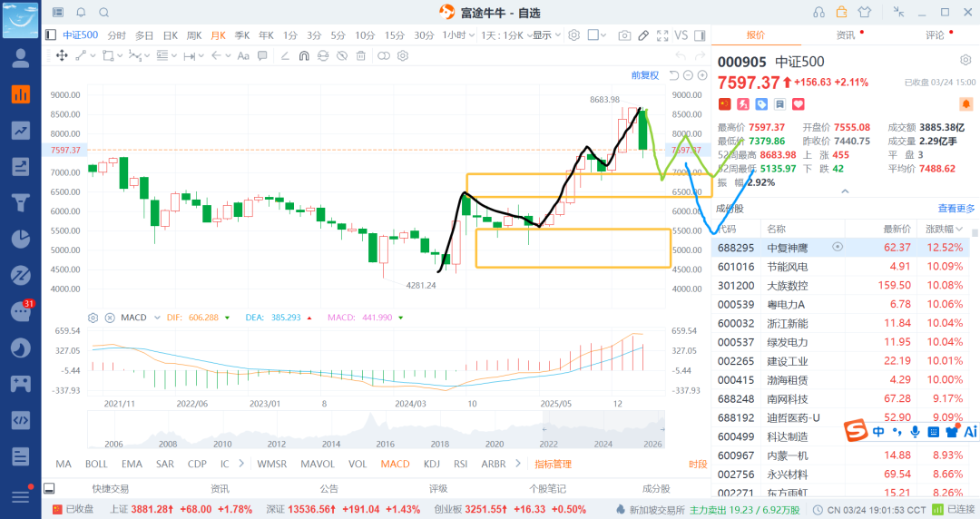Image resolution: width=980 pixels, height=519 pixels.
Task: Open MACD indicator parameter settings gear
Action: coord(93,318)
